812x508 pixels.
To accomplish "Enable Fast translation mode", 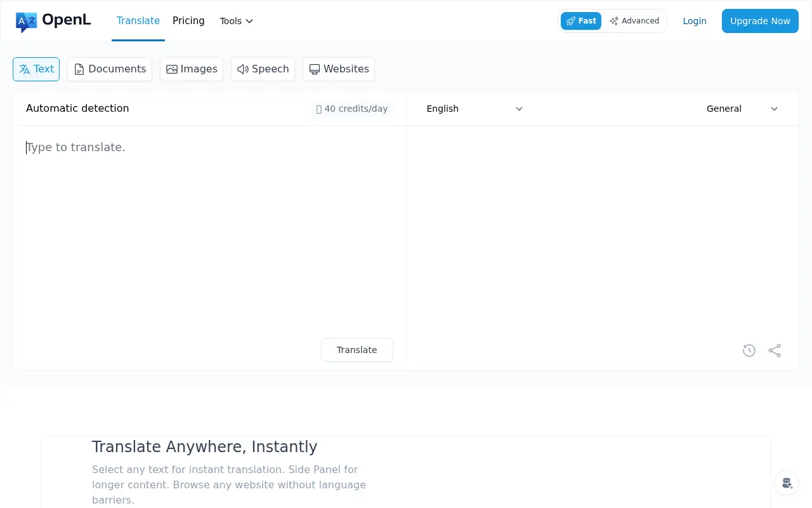I will pos(580,20).
